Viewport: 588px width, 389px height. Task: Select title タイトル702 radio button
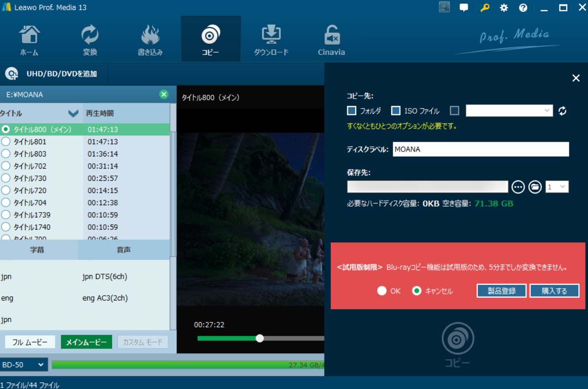click(6, 166)
